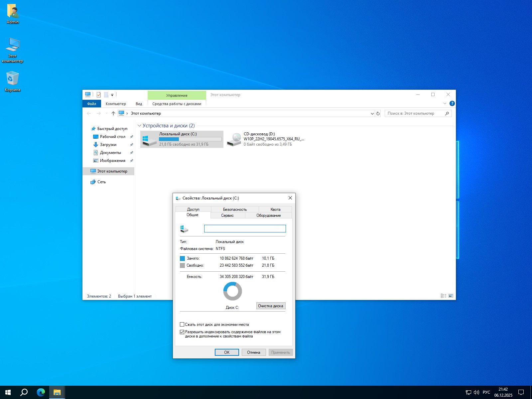Collapse the 'Устройства и диски' group
This screenshot has width=532, height=399.
139,126
